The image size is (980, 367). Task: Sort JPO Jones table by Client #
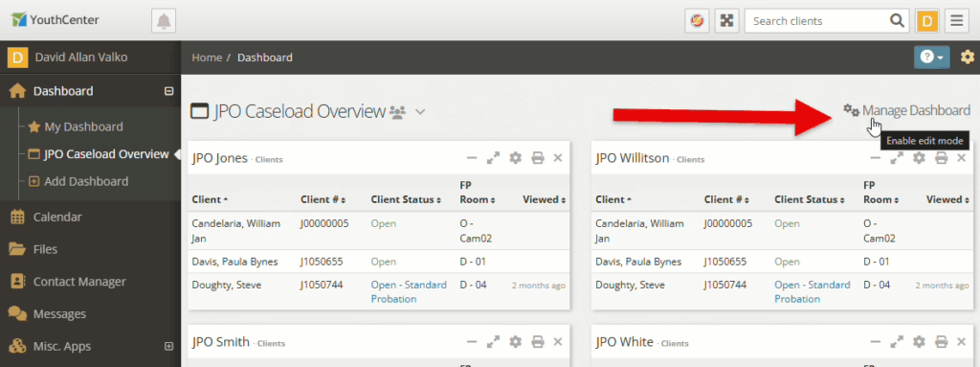point(323,199)
